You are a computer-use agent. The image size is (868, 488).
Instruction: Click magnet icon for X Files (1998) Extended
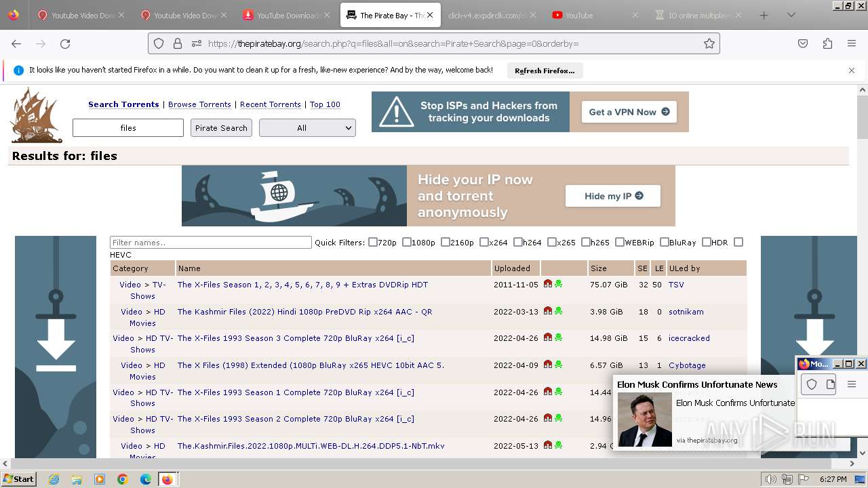(x=548, y=365)
